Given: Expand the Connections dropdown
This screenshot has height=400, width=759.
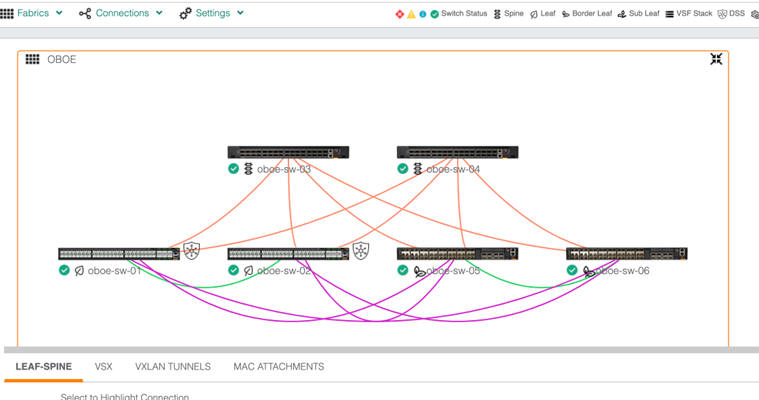Looking at the screenshot, I should click(x=121, y=13).
